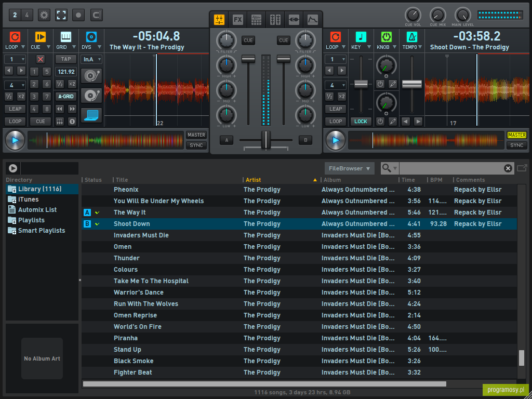Screen dimensions: 532x399
Task: Expand deck A DVS dropdown arrow
Action: coord(99,47)
